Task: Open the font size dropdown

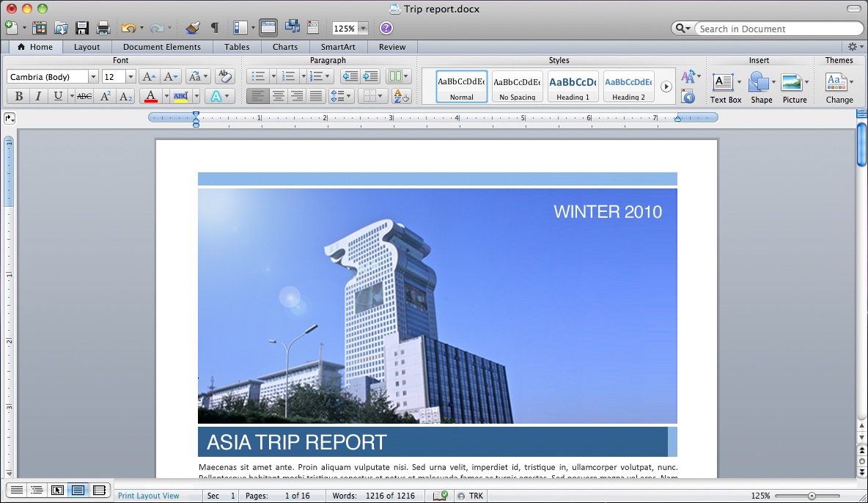Action: coord(129,76)
